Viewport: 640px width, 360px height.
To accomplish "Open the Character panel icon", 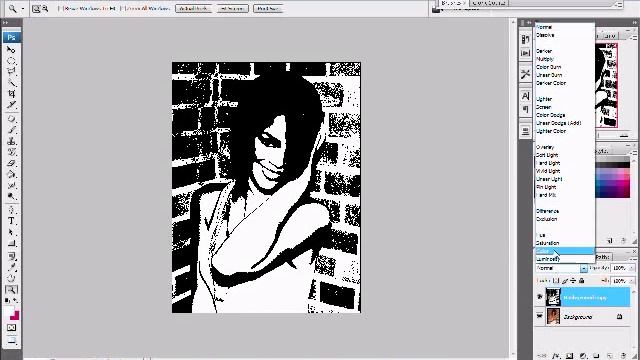I will pos(525,96).
